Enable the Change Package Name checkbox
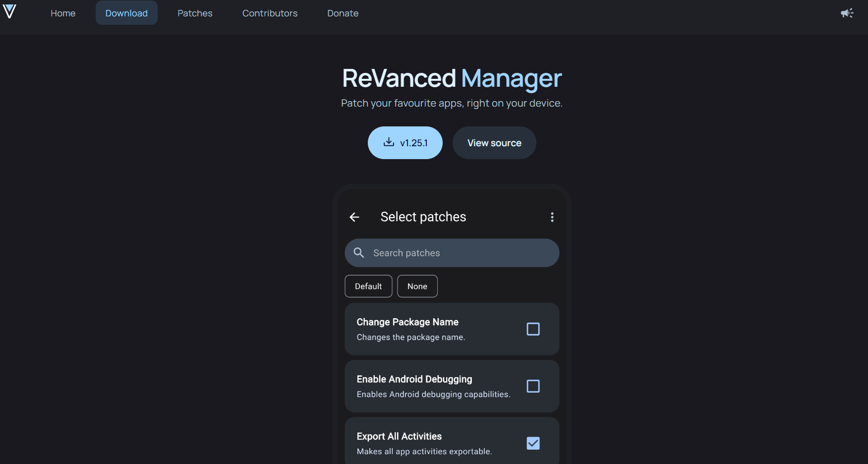This screenshot has width=868, height=464. coord(533,329)
